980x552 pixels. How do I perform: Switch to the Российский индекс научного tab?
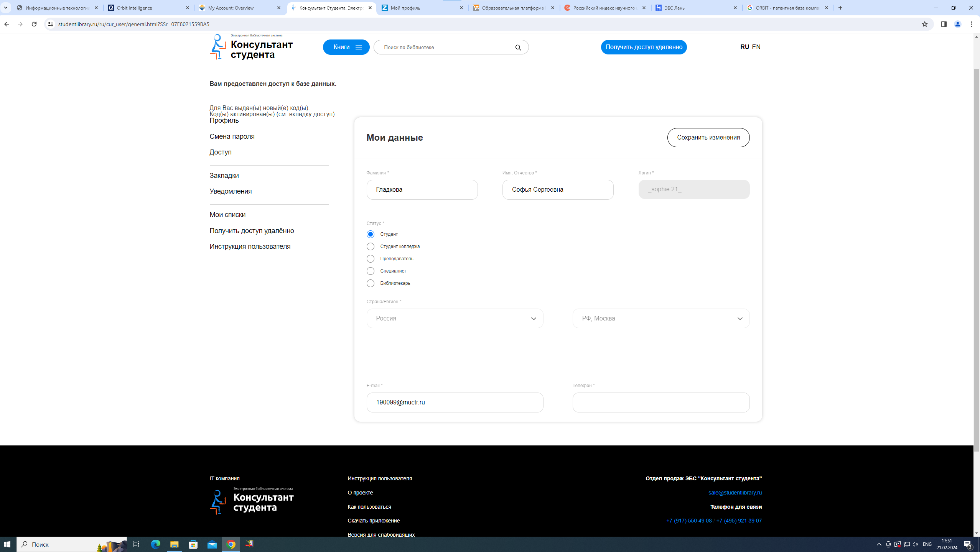(605, 8)
